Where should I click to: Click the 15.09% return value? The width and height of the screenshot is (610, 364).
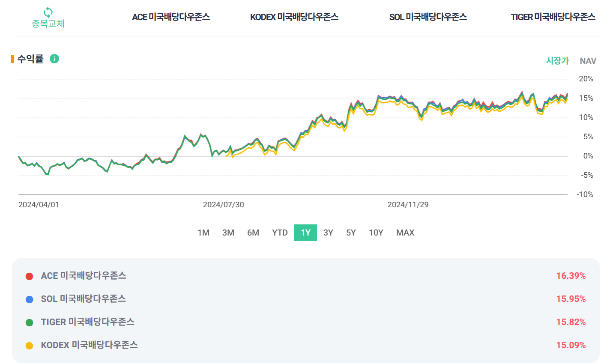[x=571, y=345]
